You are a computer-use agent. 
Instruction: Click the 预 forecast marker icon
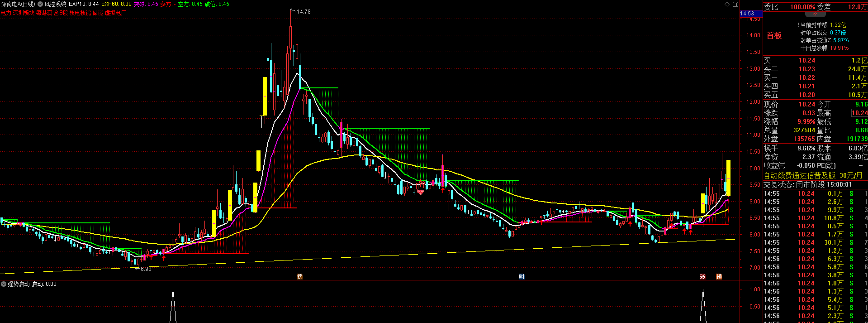(x=719, y=276)
